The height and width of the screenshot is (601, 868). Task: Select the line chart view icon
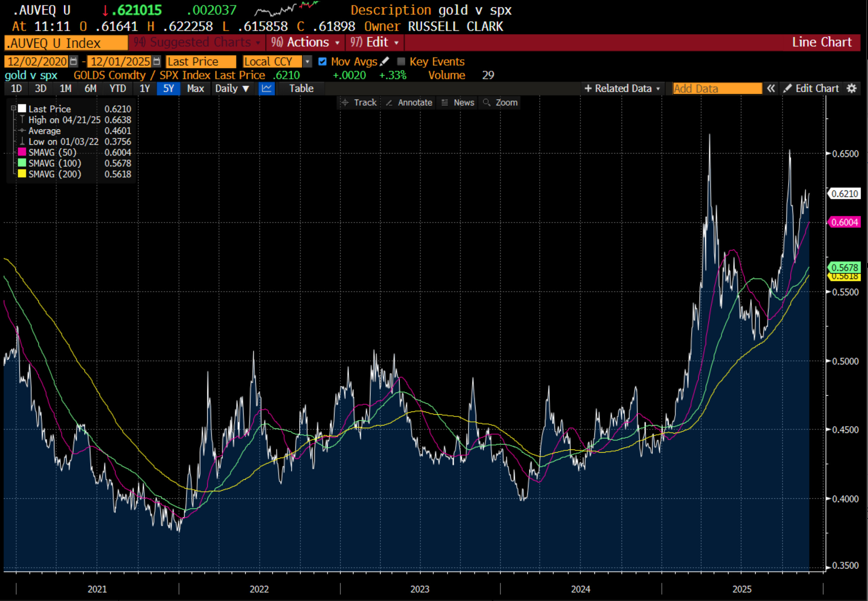(x=267, y=88)
